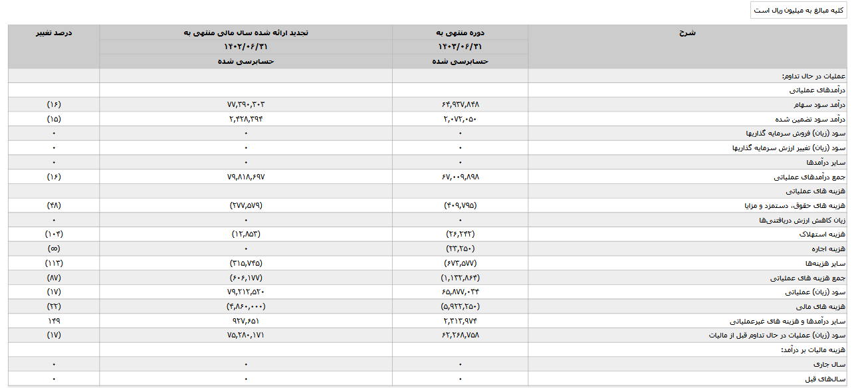This screenshot has height=388, width=868.
Task: Click the current period 'سایر هزینه‌ها' amount
Action: pyautogui.click(x=460, y=263)
